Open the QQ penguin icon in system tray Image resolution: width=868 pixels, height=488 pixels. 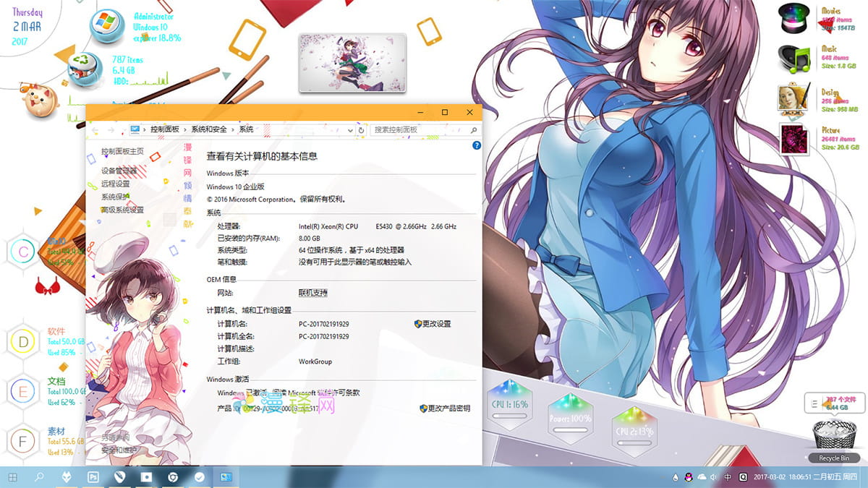point(688,477)
